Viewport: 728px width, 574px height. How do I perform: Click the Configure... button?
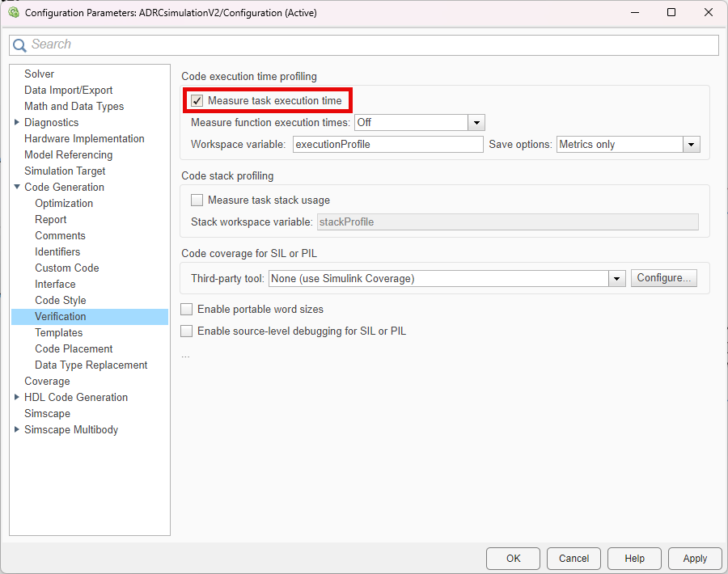(663, 278)
